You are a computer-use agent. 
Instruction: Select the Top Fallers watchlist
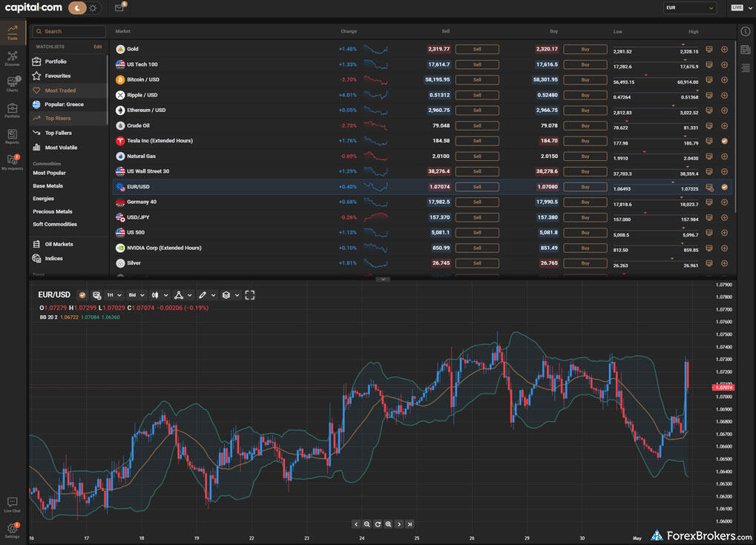coord(58,133)
